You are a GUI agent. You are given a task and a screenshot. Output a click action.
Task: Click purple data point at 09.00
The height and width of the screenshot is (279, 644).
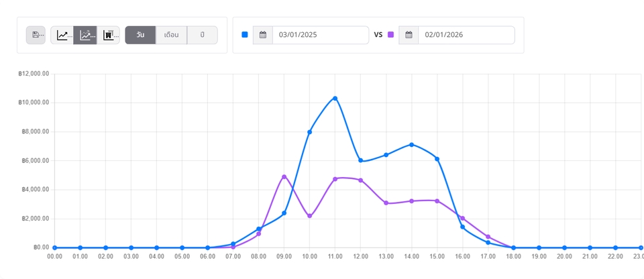(284, 176)
